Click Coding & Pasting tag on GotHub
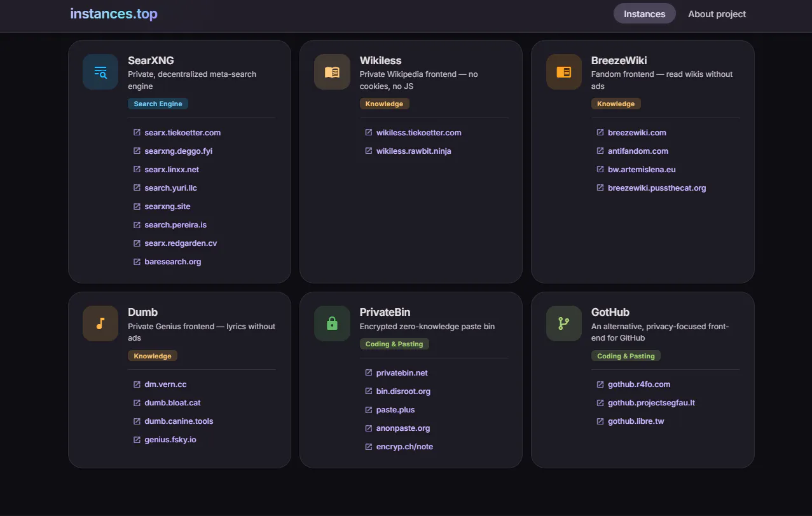 pyautogui.click(x=626, y=356)
